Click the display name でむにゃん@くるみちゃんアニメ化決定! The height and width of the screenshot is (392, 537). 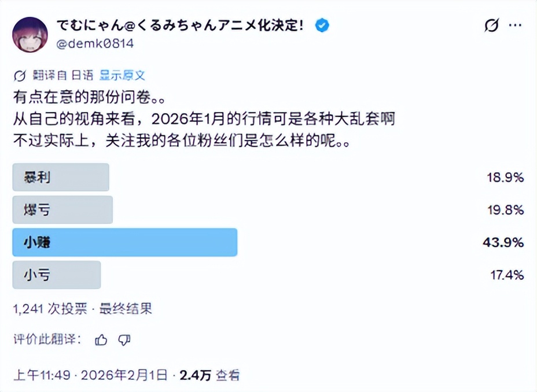click(184, 25)
